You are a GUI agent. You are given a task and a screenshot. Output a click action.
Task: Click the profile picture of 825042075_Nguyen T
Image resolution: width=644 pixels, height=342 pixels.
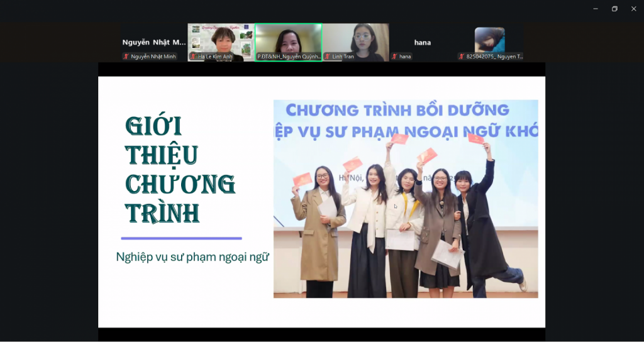click(x=489, y=39)
